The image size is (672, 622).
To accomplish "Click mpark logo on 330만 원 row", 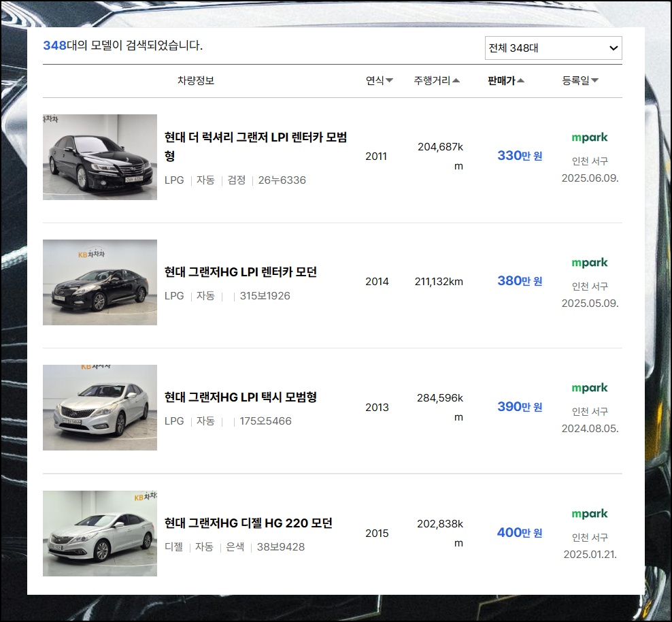I will pyautogui.click(x=590, y=137).
